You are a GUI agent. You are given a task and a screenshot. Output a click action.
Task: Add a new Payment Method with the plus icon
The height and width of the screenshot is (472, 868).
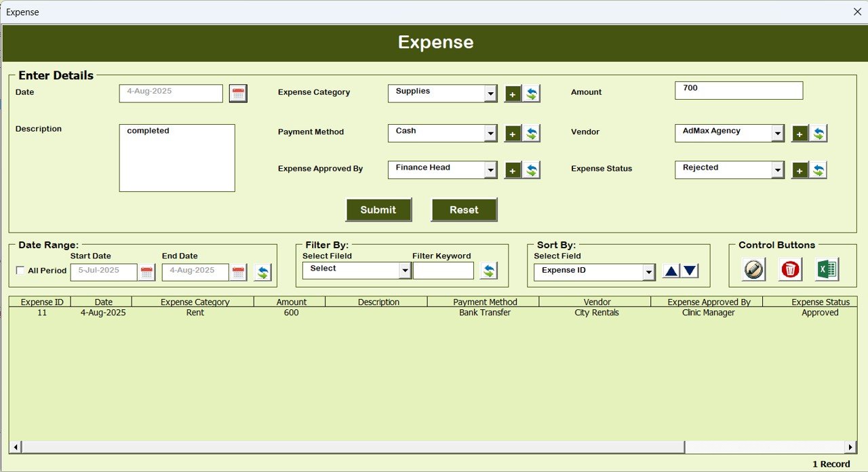tap(513, 134)
